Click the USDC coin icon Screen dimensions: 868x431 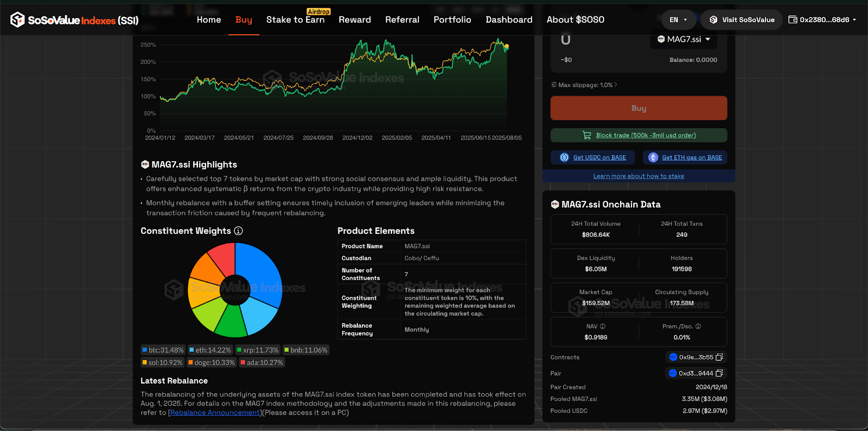click(564, 157)
